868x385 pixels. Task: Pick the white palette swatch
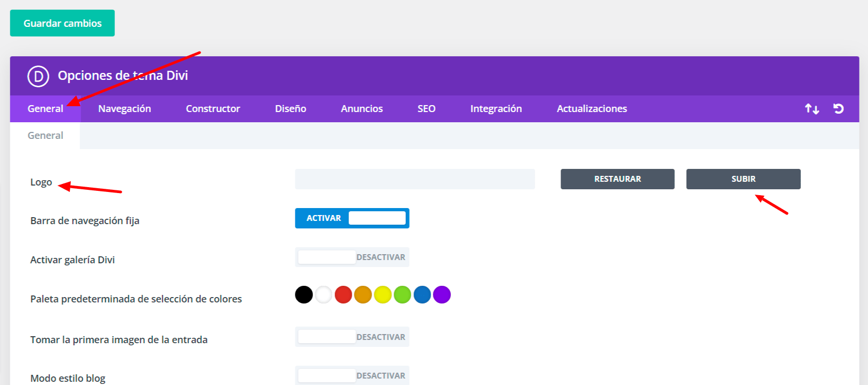(x=324, y=295)
